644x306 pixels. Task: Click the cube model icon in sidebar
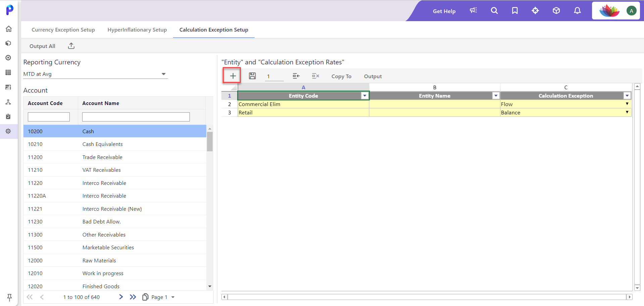(x=9, y=43)
